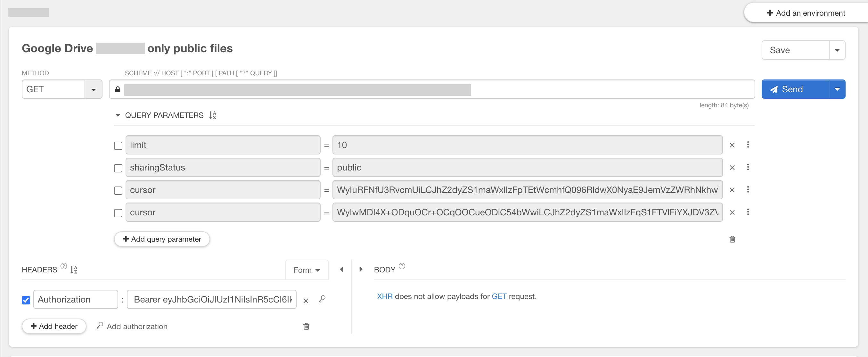Screen dimensions: 868x357
Task: Collapse the headers pane with left arrow
Action: point(341,269)
